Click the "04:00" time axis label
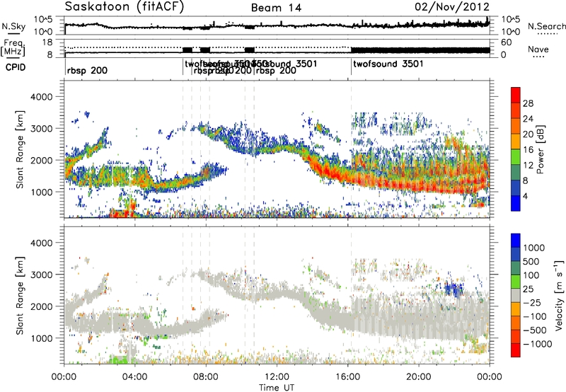 (x=134, y=377)
